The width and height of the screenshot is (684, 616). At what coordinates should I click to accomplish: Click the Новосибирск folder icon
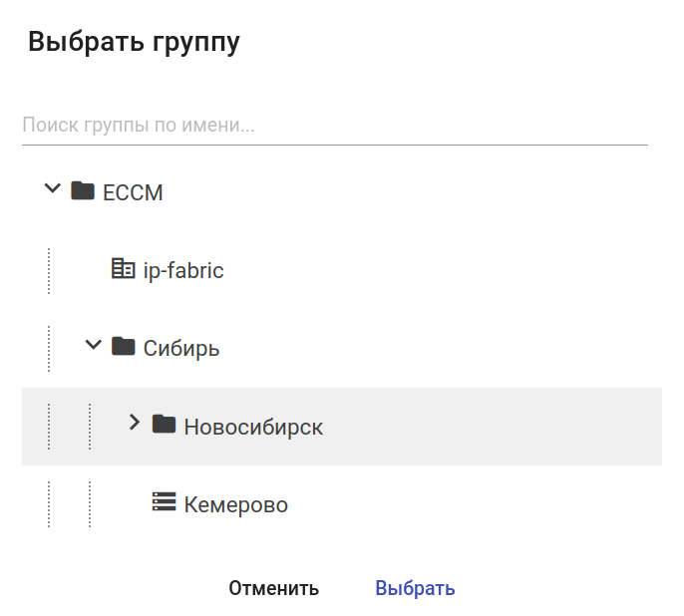pyautogui.click(x=164, y=424)
